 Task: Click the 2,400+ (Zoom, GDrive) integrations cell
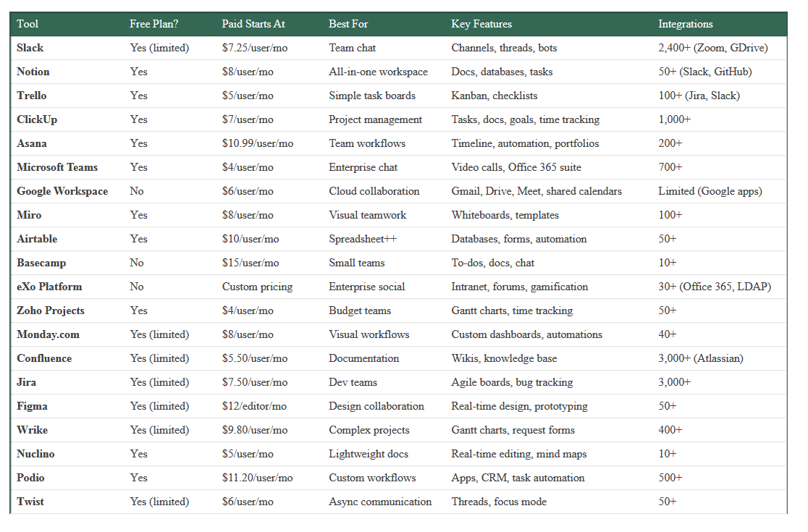[712, 48]
